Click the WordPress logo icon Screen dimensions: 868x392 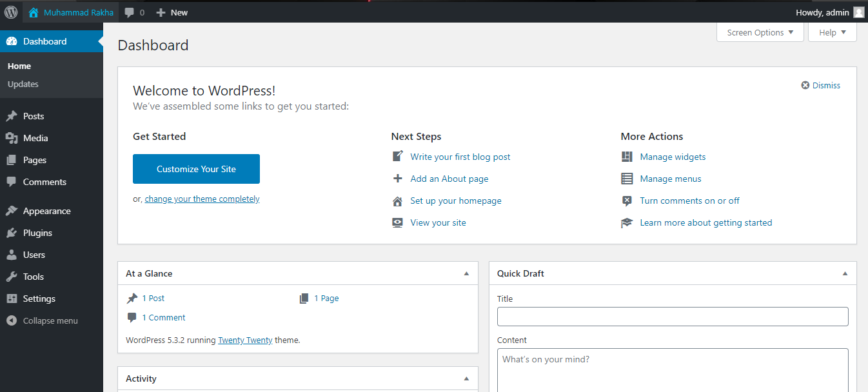tap(11, 12)
